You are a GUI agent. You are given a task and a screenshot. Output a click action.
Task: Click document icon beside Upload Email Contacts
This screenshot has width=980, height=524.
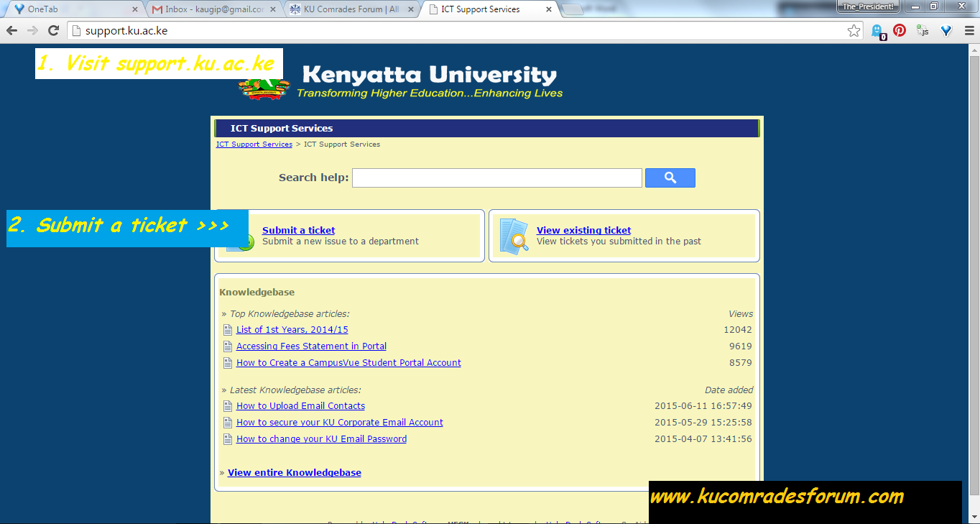(228, 406)
